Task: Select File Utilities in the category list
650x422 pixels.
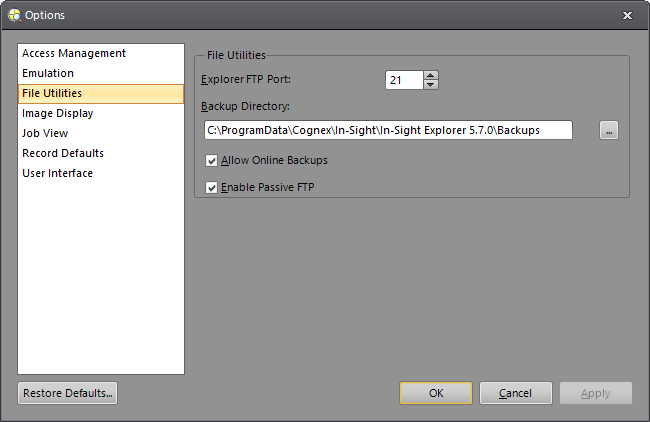Action: pos(52,93)
